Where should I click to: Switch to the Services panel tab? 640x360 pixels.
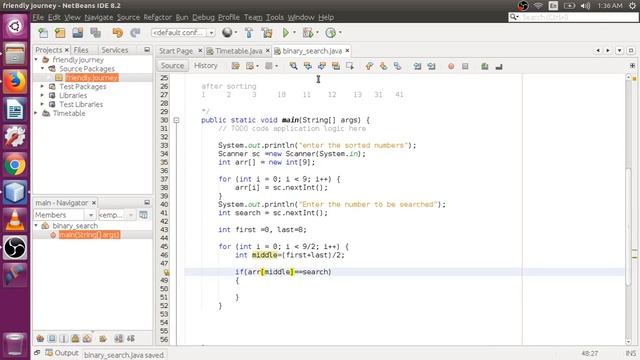(x=115, y=50)
